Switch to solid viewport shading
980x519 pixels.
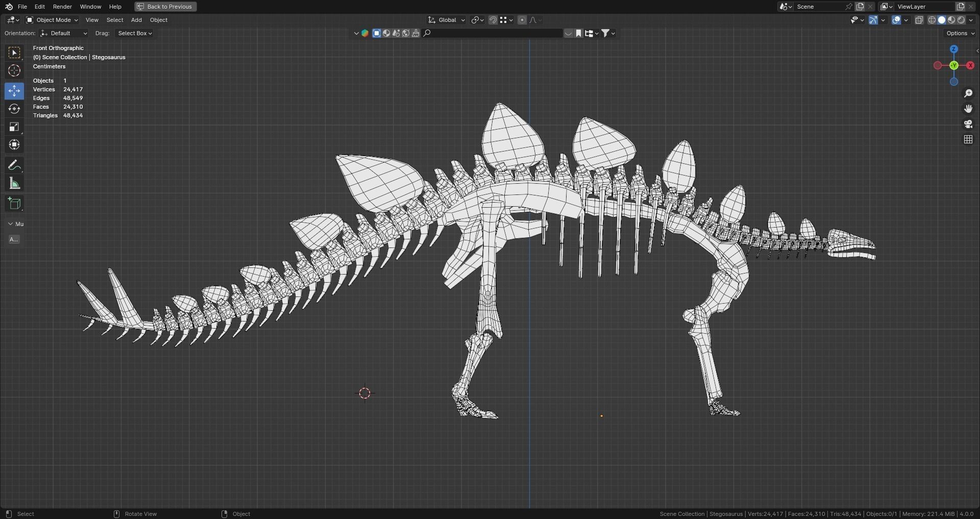tap(942, 20)
